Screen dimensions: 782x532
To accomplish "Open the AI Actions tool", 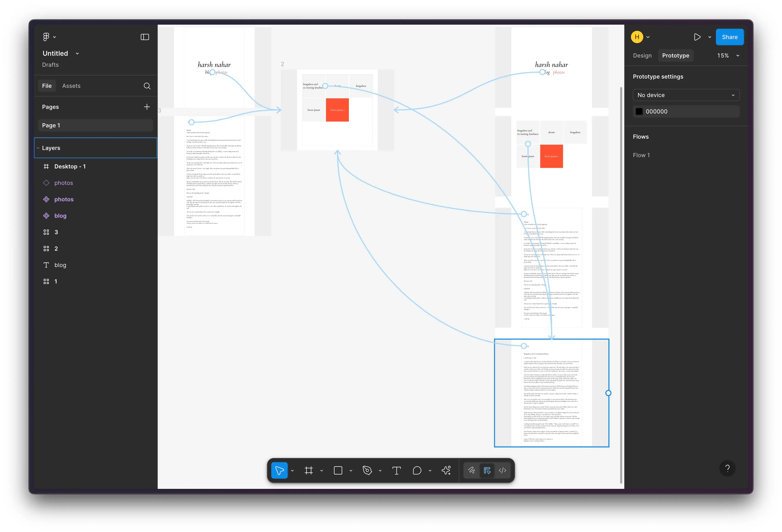I will point(446,470).
